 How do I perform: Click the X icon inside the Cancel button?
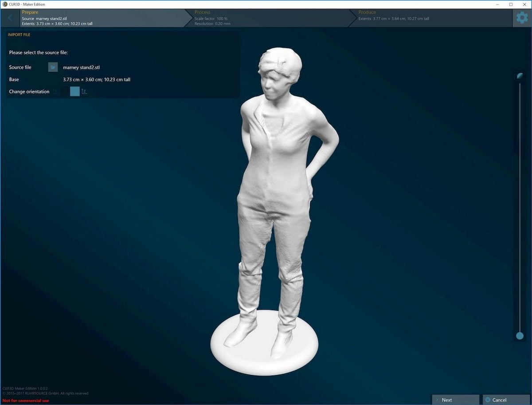tap(488, 399)
